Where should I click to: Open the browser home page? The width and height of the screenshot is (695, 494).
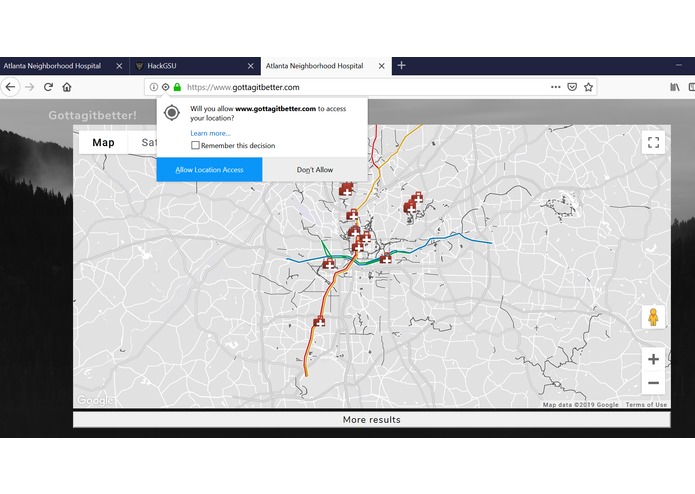pyautogui.click(x=67, y=87)
